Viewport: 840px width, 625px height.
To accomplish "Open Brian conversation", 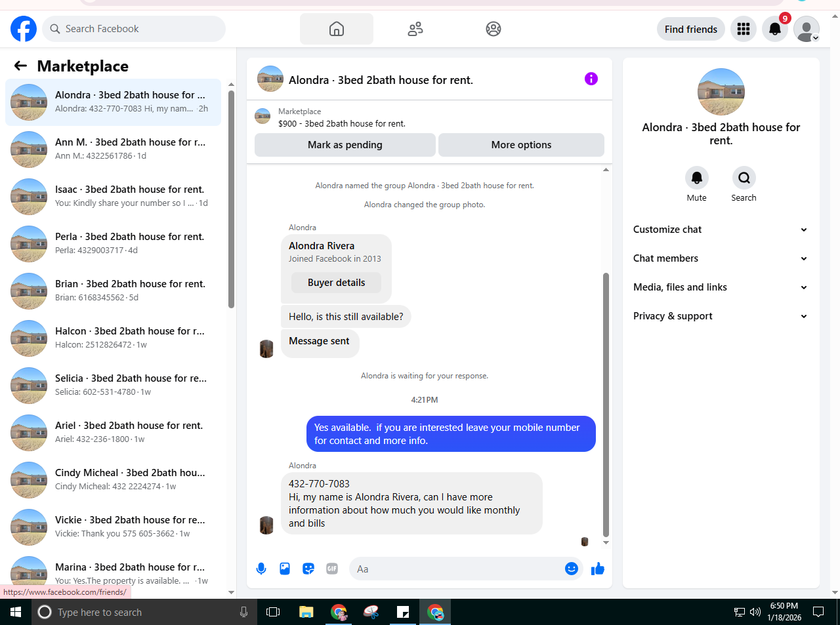I will tap(114, 291).
